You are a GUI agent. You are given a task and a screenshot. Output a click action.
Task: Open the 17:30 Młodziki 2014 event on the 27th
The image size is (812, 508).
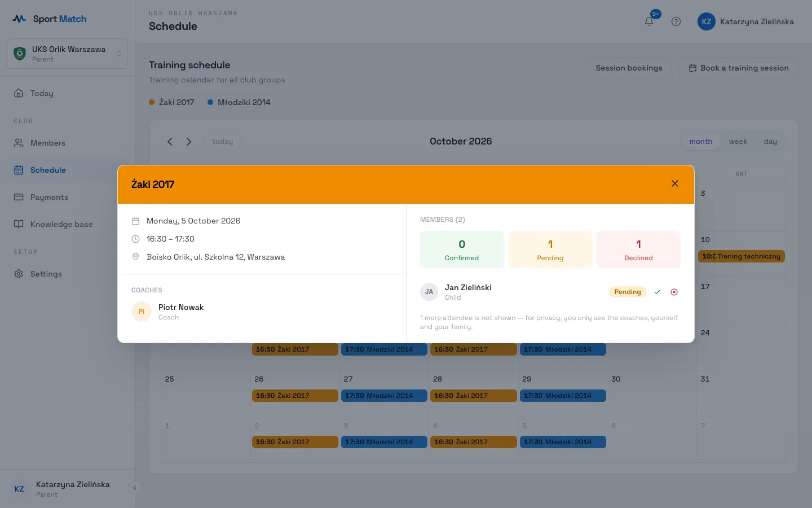[384, 396]
